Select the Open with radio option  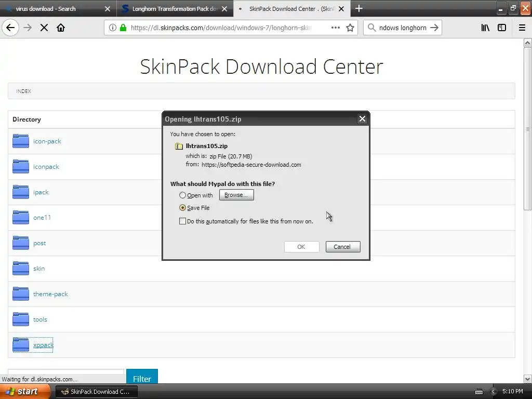(x=182, y=195)
